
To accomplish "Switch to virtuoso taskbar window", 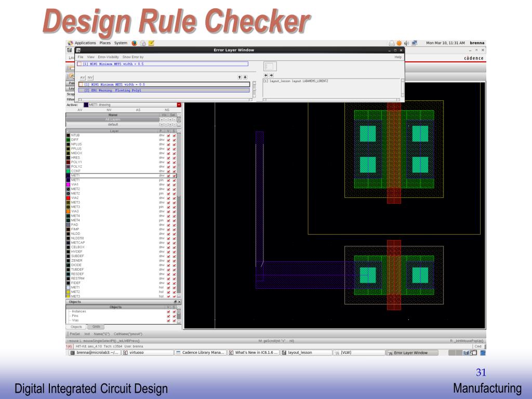I will (148, 353).
